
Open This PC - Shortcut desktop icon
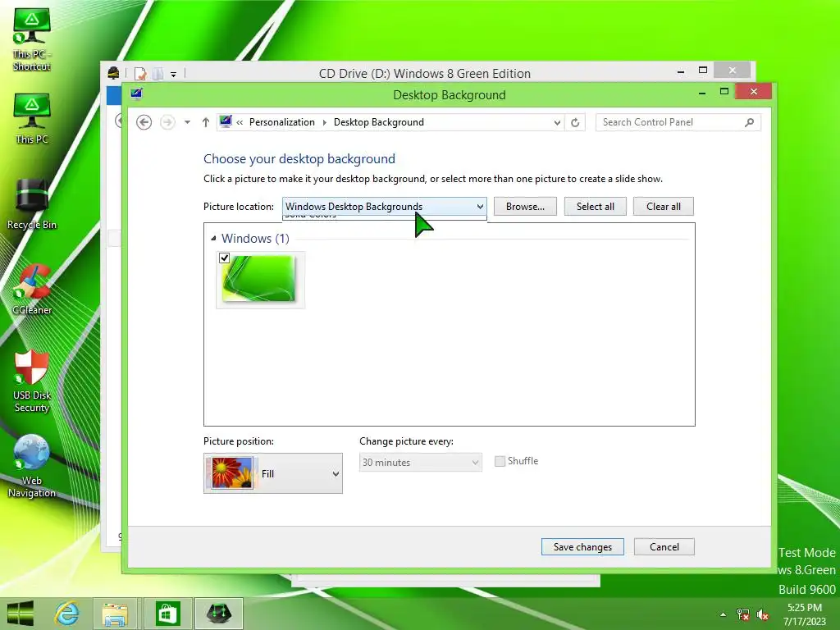tap(32, 40)
